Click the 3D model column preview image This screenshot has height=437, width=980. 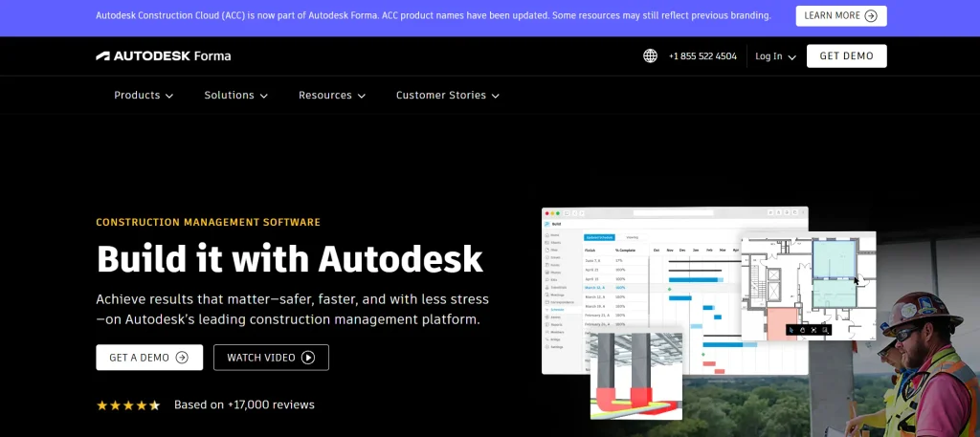pyautogui.click(x=636, y=375)
